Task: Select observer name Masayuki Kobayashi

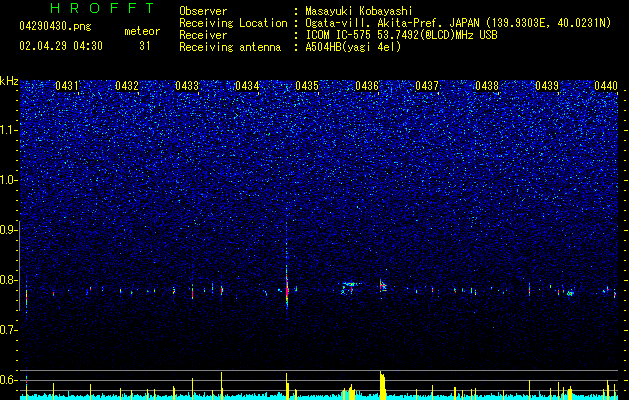Action: 359,11
